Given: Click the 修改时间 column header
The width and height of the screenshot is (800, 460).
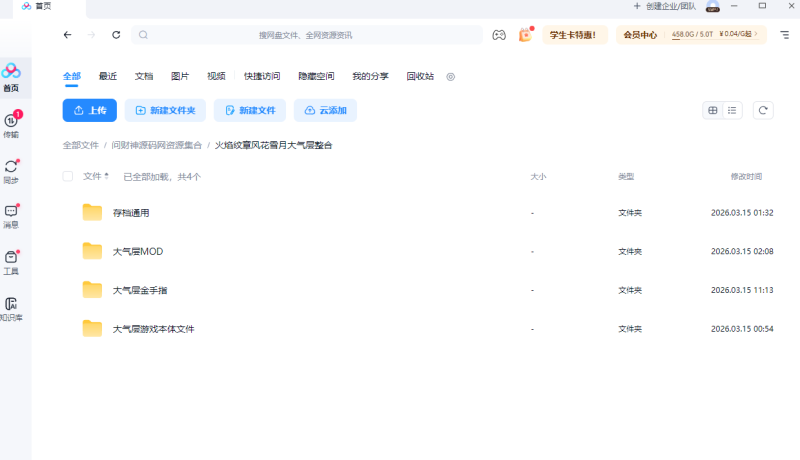Looking at the screenshot, I should (x=746, y=176).
